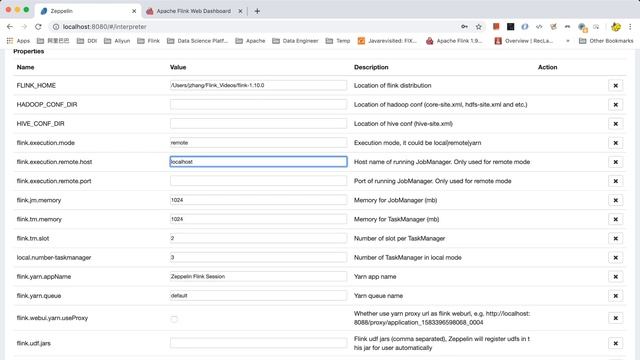Open the Temp bookmarks folder
Image resolution: width=640 pixels, height=360 pixels.
pyautogui.click(x=338, y=41)
